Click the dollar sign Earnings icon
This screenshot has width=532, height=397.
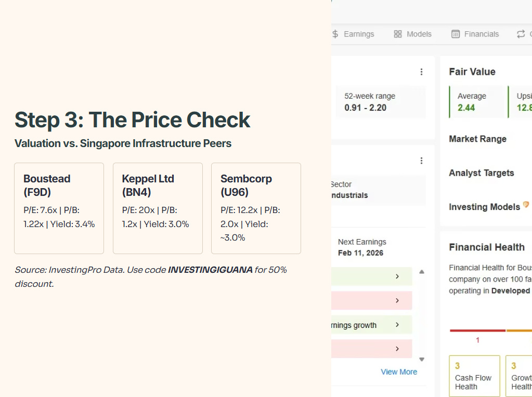click(x=335, y=34)
